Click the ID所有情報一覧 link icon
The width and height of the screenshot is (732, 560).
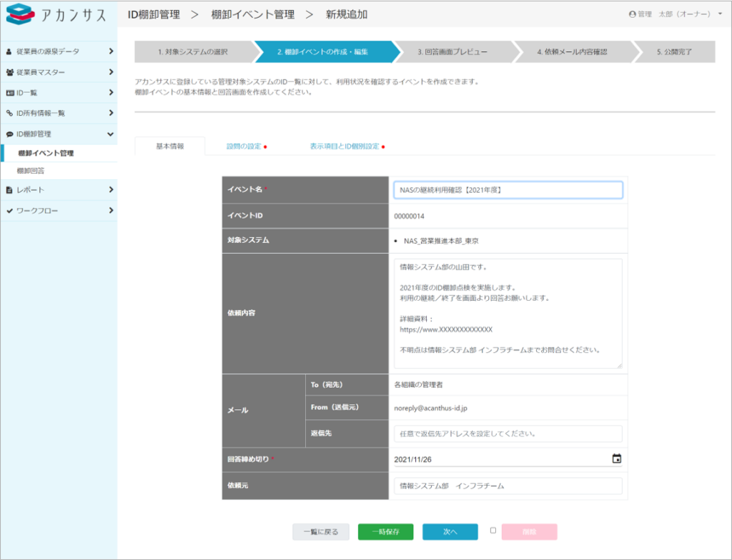pyautogui.click(x=9, y=113)
